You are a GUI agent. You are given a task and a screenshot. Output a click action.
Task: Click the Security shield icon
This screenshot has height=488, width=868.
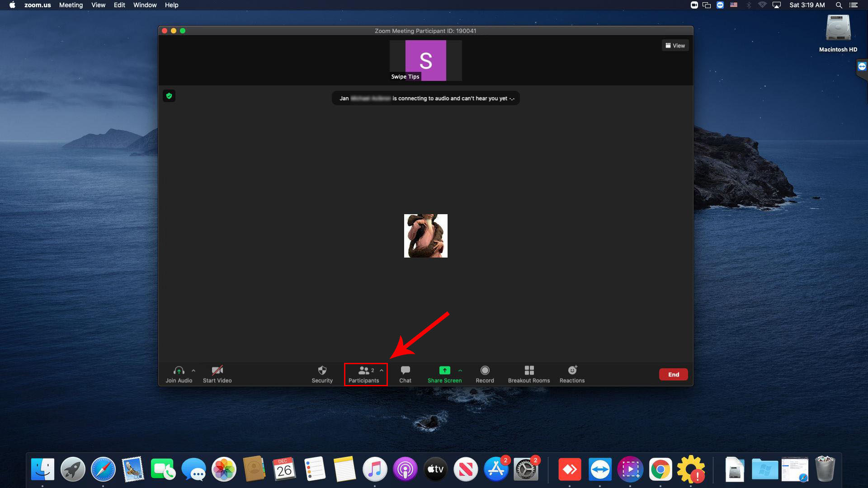click(x=322, y=371)
